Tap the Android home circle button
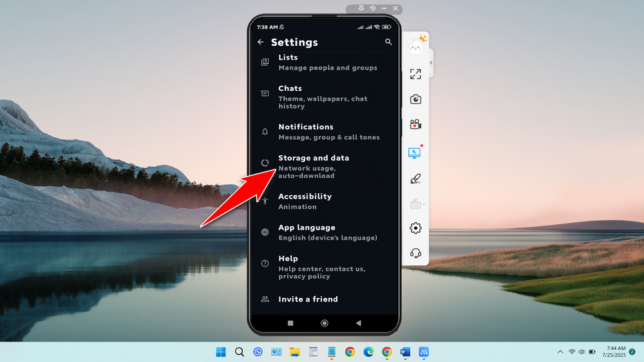The image size is (644, 362). tap(325, 323)
